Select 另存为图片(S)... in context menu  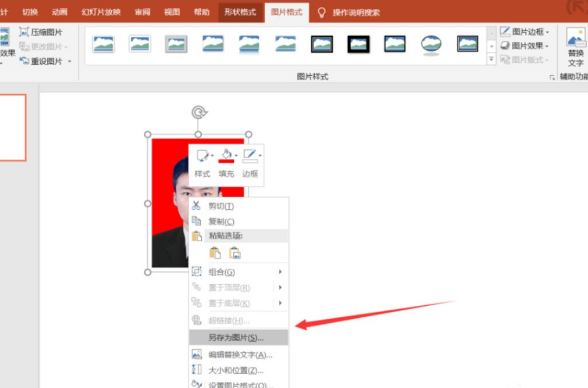239,337
